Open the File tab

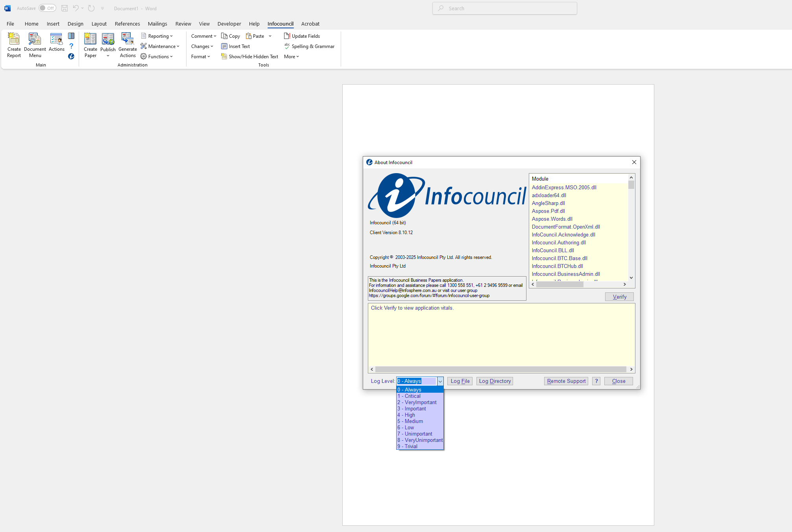10,24
